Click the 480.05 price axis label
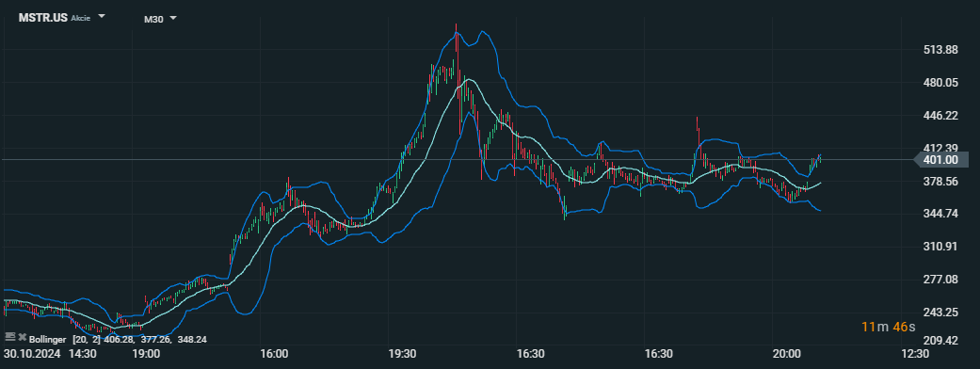Viewport: 980px width, 369px height. 940,83
